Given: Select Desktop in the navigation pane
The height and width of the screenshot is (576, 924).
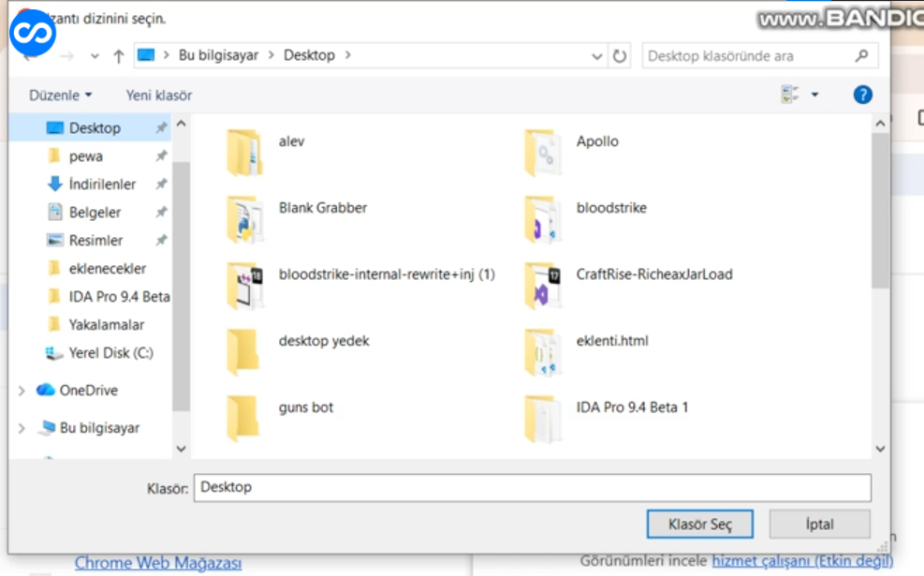Looking at the screenshot, I should pyautogui.click(x=95, y=128).
